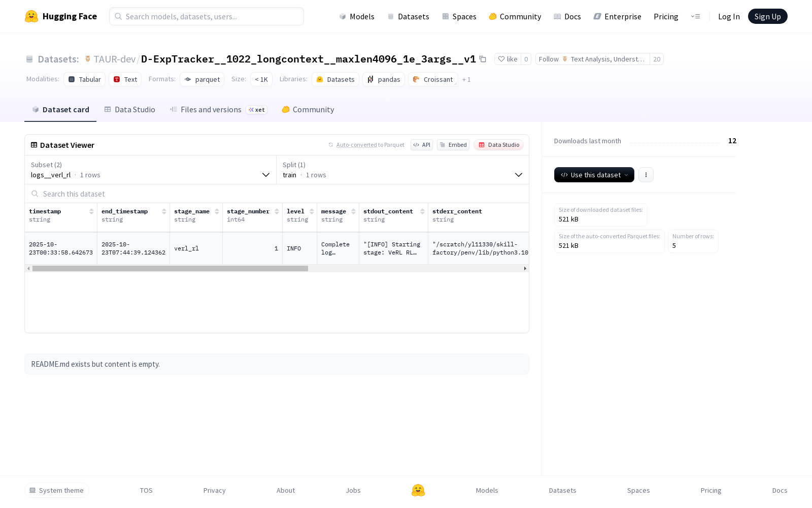Click the follower count 20

pyautogui.click(x=657, y=59)
